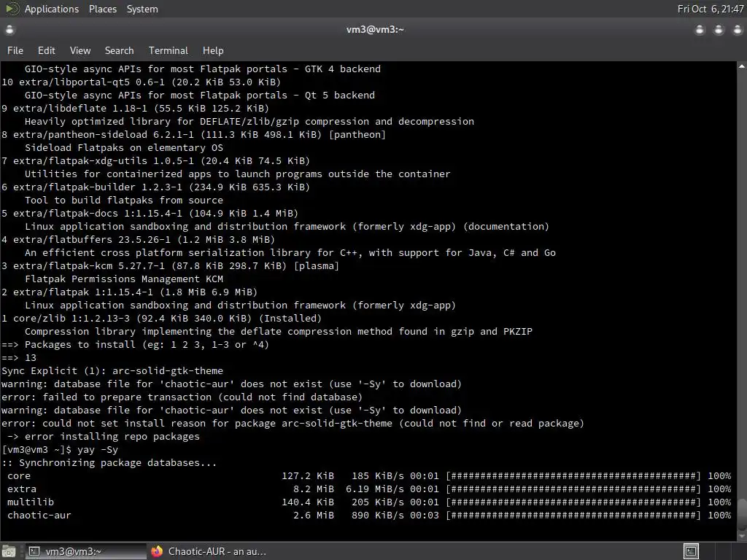The width and height of the screenshot is (747, 560).
Task: Minimize the vm3@vm3 terminal window
Action: point(700,30)
